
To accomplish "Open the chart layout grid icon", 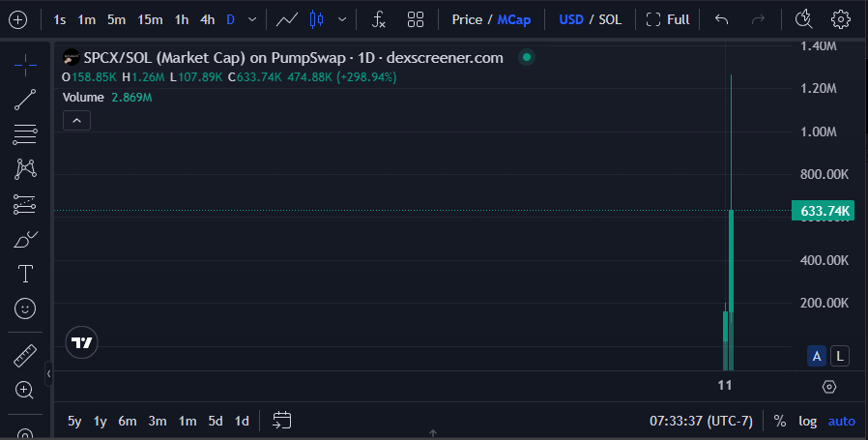I will pyautogui.click(x=416, y=20).
